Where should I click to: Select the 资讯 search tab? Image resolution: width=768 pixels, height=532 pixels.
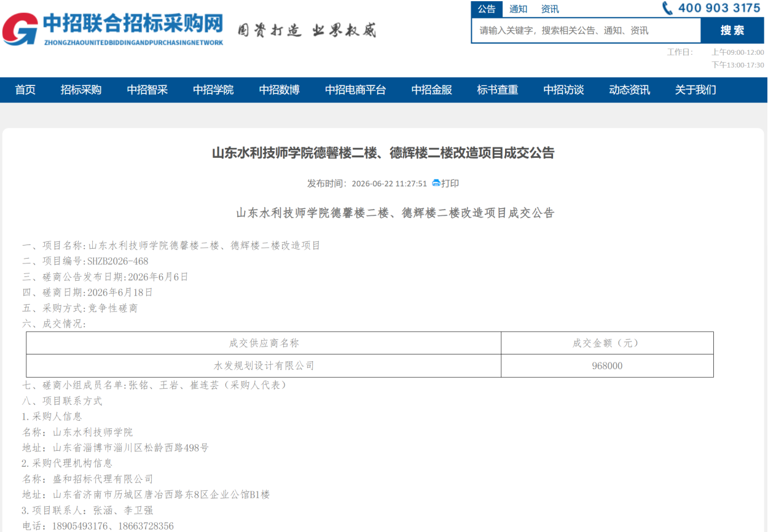(550, 9)
